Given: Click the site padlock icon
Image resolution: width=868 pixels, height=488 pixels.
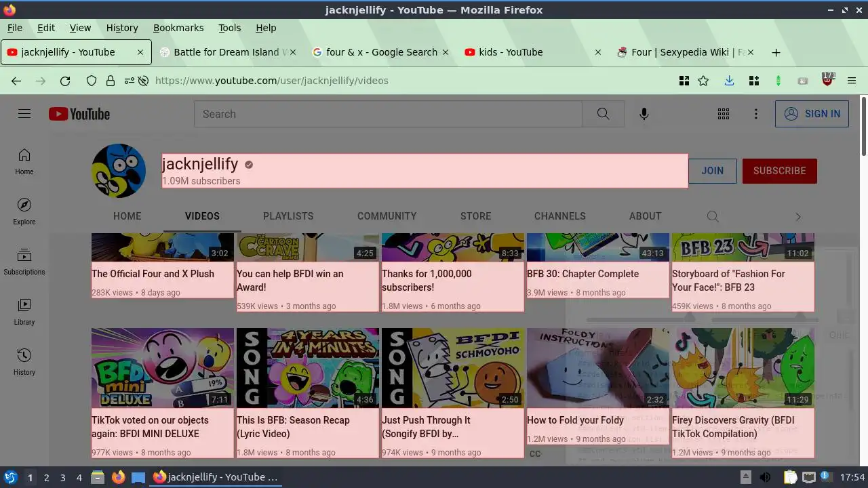Looking at the screenshot, I should (x=111, y=81).
